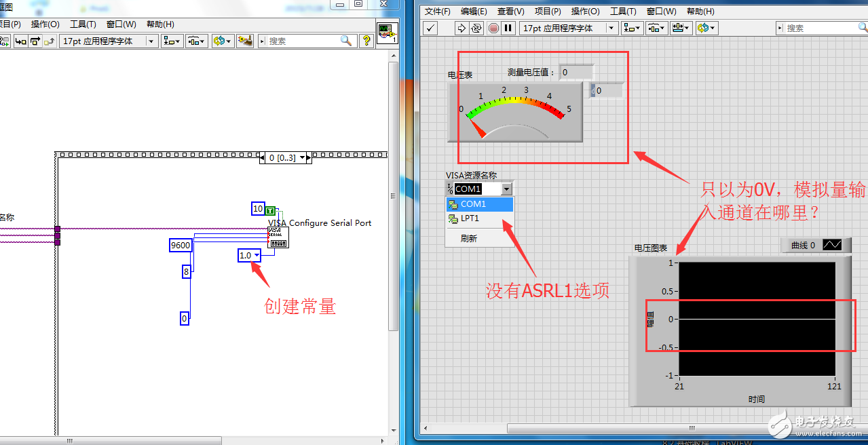Open the front panel 操作(O) menu

585,12
